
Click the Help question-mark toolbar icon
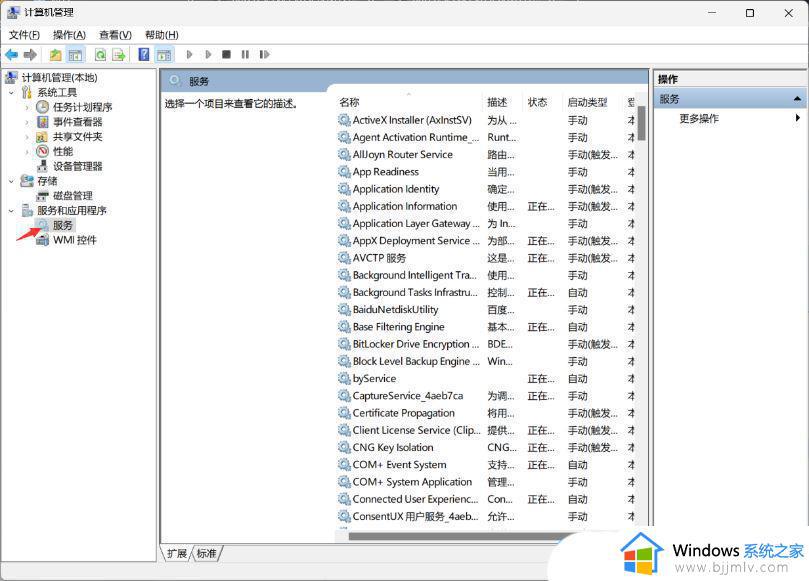(144, 54)
